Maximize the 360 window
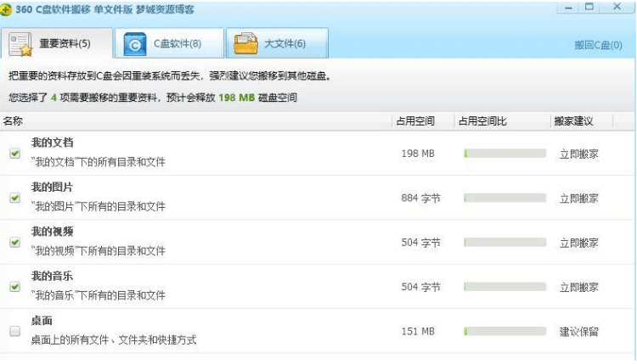 click(589, 8)
